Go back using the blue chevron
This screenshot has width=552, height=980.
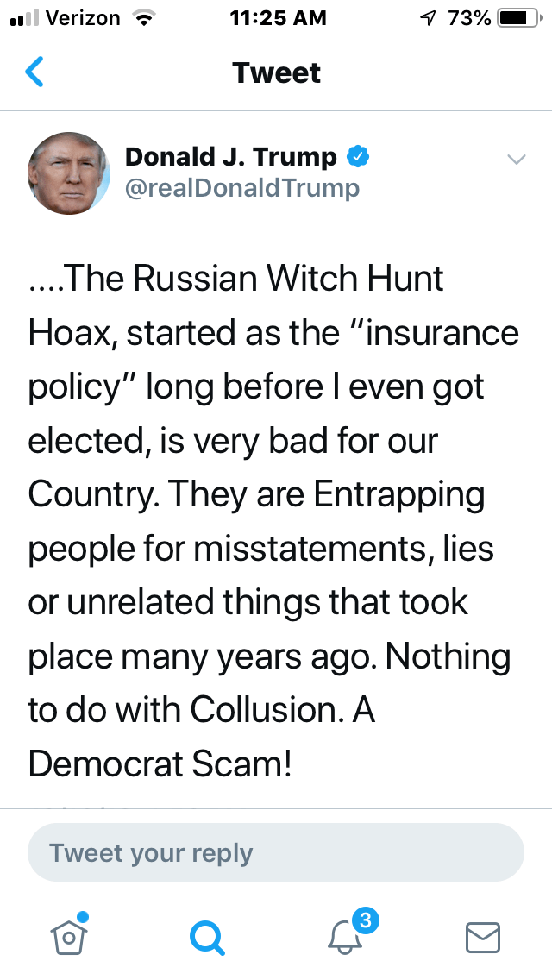[34, 72]
